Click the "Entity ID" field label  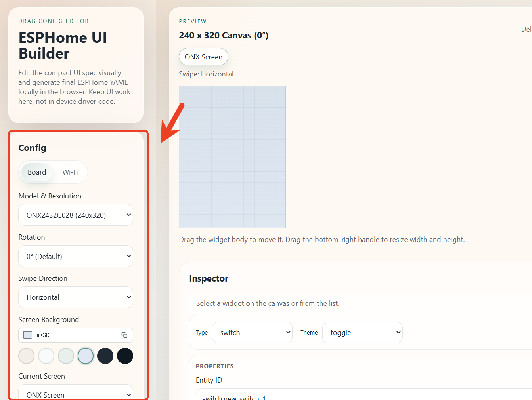pos(209,380)
